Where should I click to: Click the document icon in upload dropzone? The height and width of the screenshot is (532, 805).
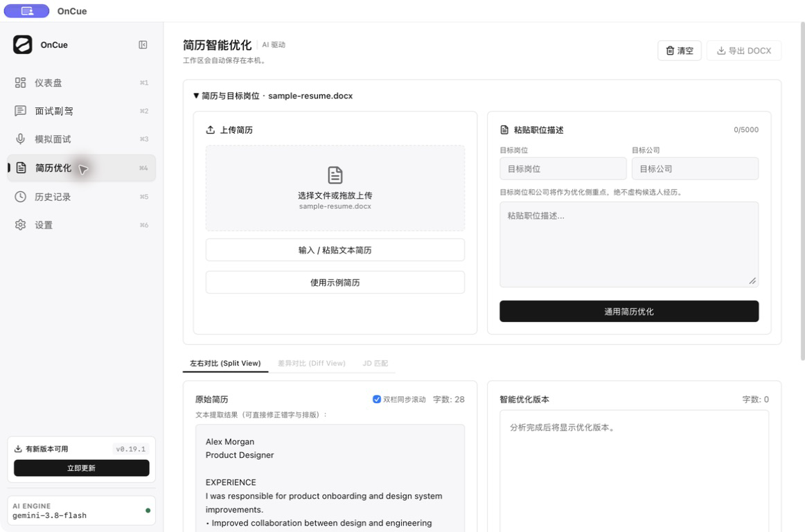click(335, 175)
